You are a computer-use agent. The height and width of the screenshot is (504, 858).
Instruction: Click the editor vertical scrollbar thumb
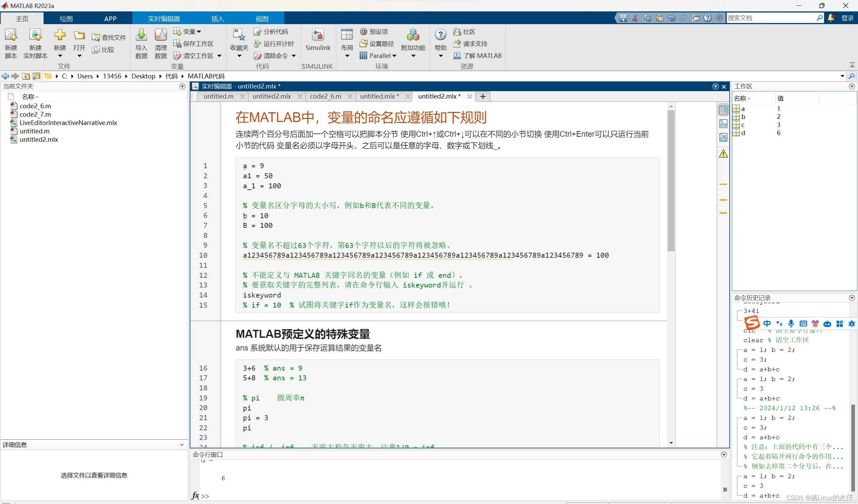[x=671, y=181]
